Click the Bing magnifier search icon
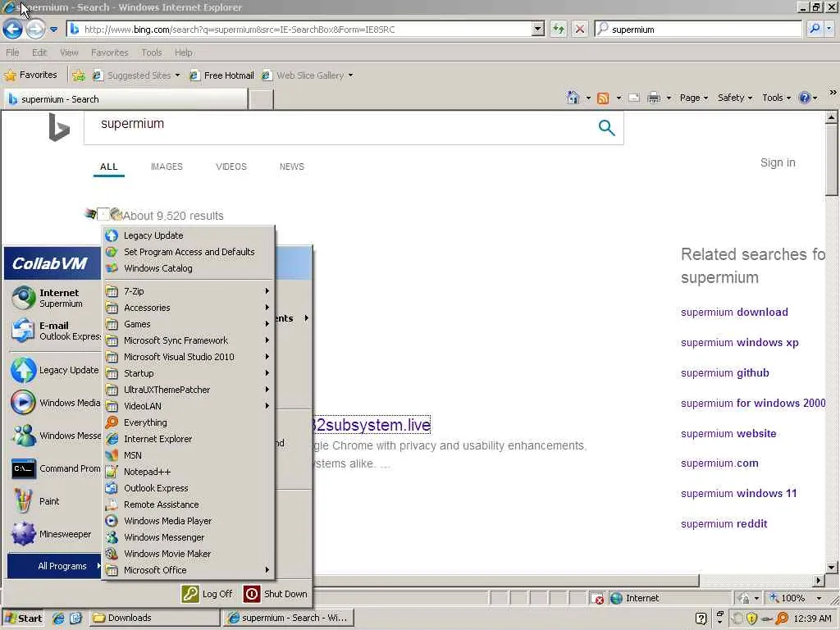This screenshot has height=630, width=840. (x=606, y=127)
